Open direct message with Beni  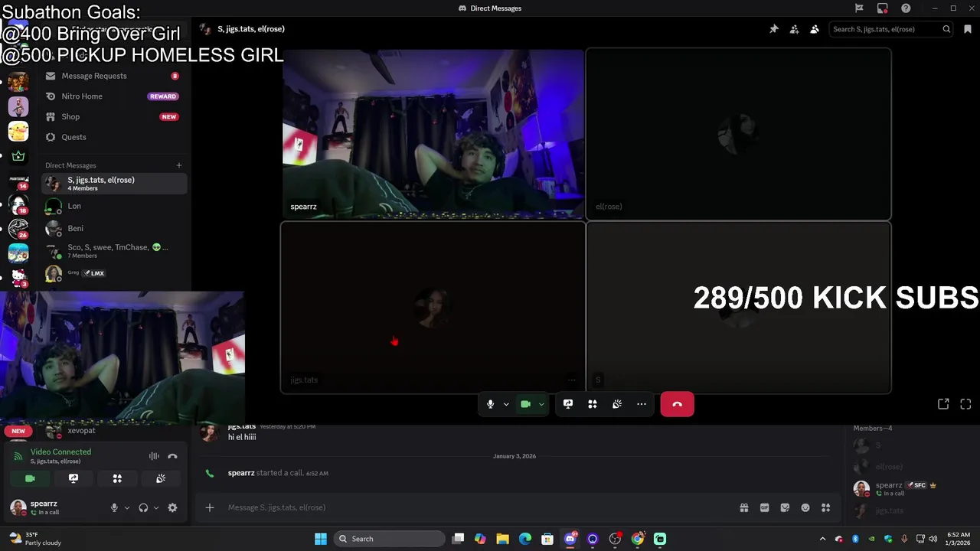click(x=114, y=228)
